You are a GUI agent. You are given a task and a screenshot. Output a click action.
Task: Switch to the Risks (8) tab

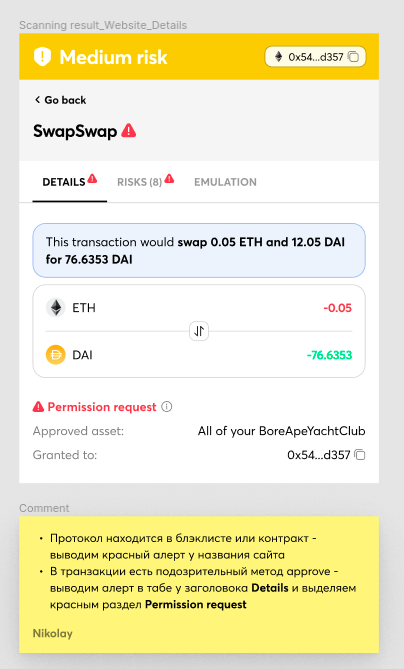coord(140,182)
